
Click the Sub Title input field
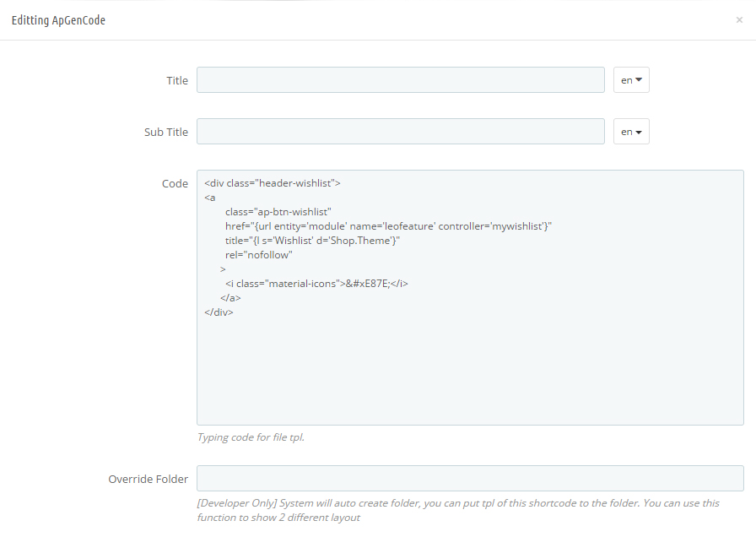coord(401,131)
